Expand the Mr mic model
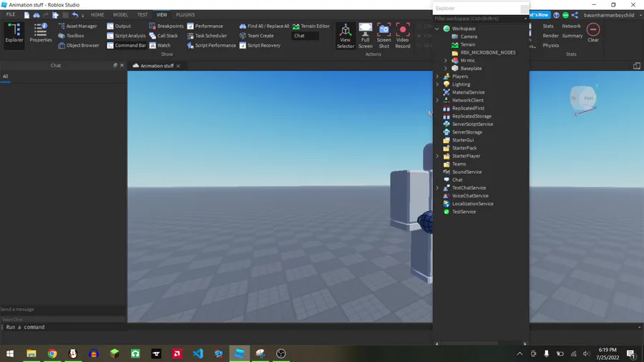The image size is (644, 362). coord(446,60)
